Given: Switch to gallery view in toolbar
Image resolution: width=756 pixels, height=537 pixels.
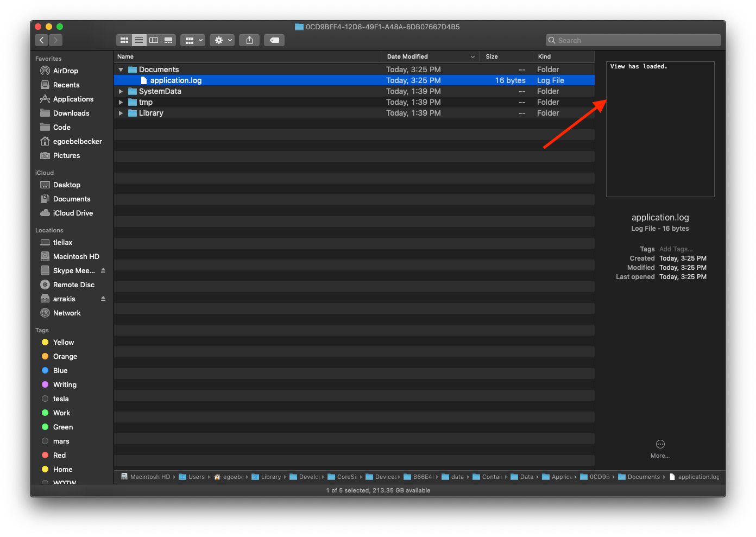Looking at the screenshot, I should click(168, 40).
